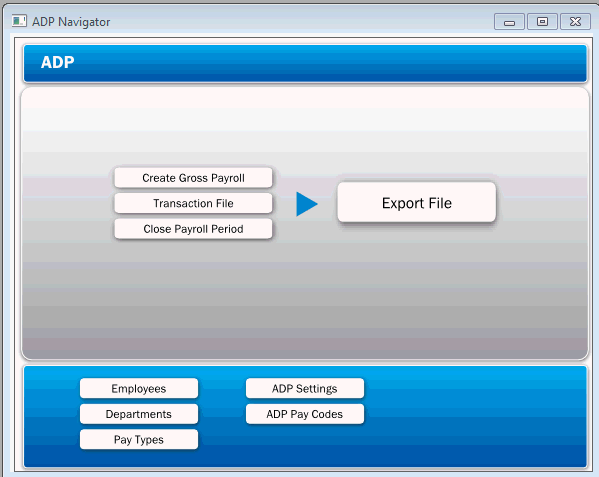Open ADP Settings

coord(305,388)
